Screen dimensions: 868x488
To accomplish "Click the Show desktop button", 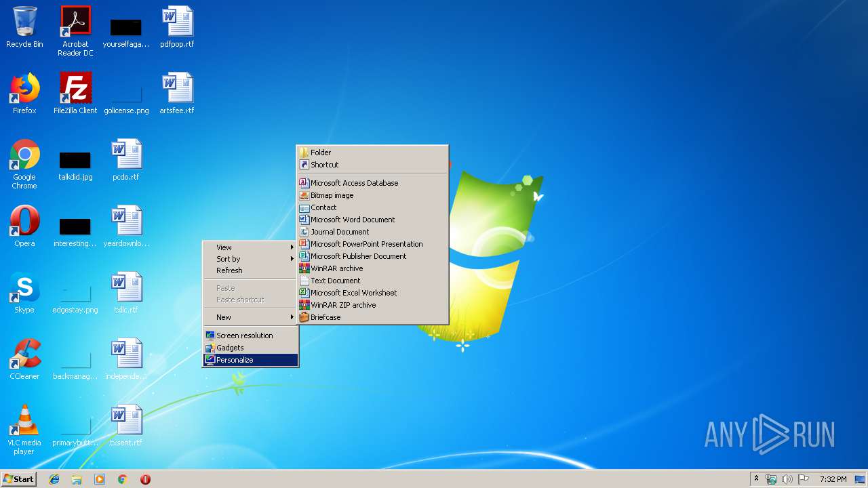I will [x=861, y=479].
